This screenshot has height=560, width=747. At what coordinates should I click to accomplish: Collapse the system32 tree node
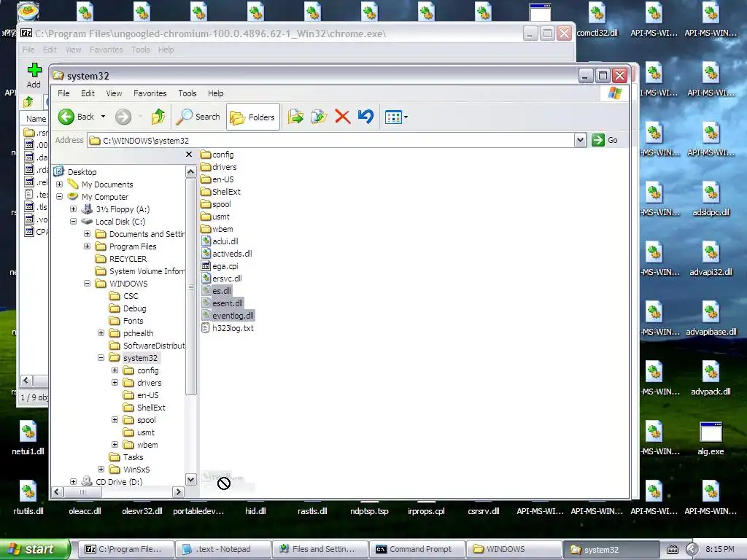tap(101, 357)
